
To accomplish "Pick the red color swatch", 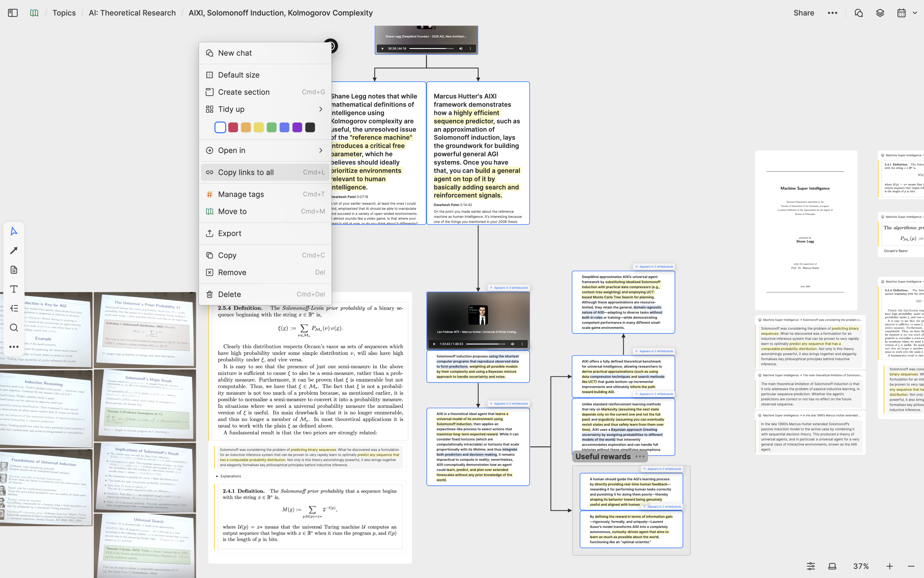I will pos(233,127).
